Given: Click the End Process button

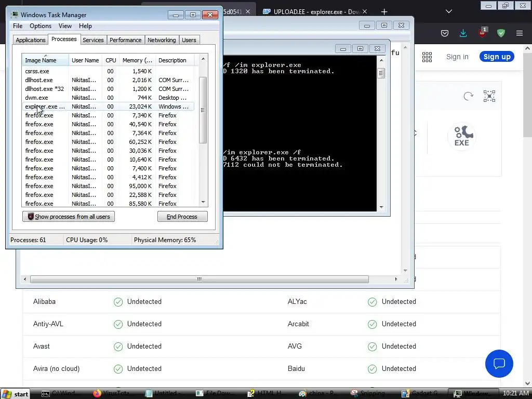Looking at the screenshot, I should 182,217.
